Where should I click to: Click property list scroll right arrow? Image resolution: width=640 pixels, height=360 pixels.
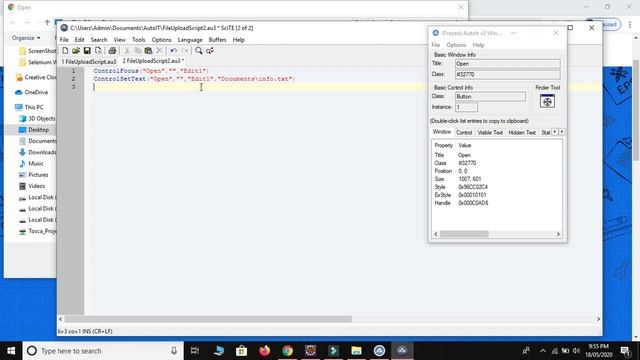558,234
